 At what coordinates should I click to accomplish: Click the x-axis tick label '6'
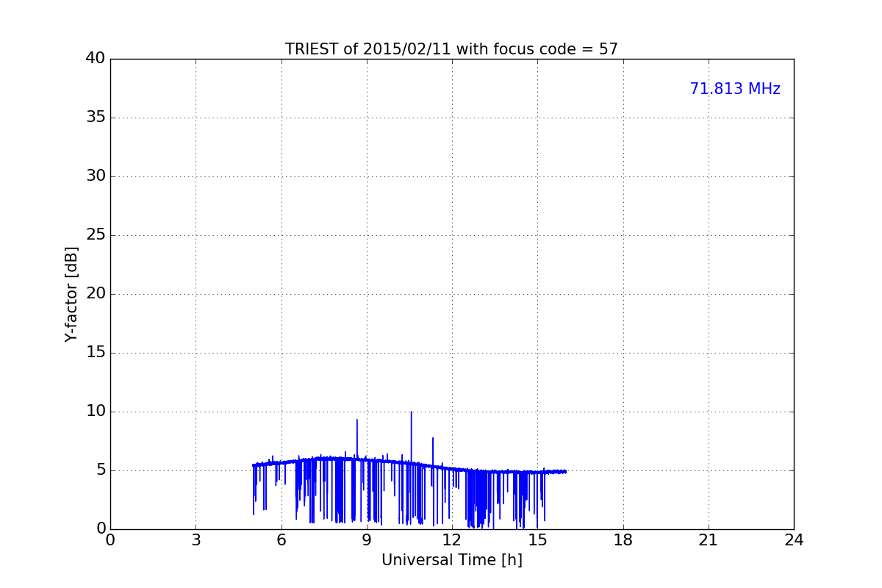[281, 540]
